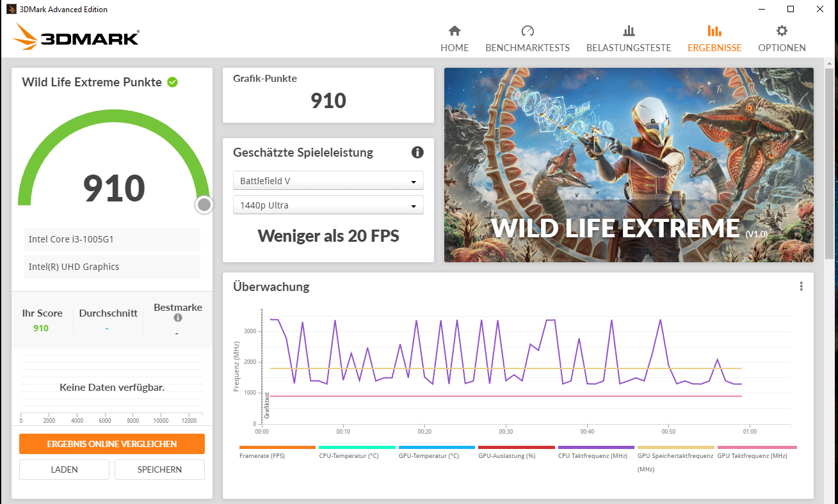The image size is (838, 504).
Task: Click the Durchschnitt label
Action: pos(108,313)
